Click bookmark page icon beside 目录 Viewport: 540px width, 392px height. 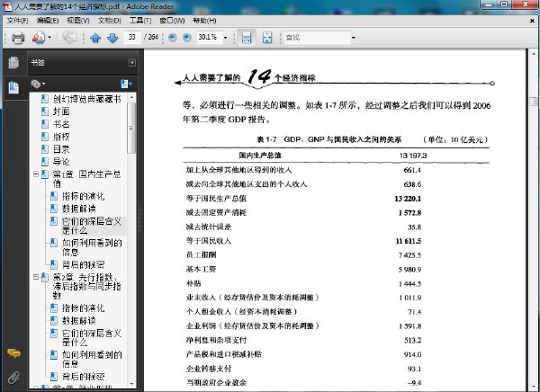point(45,149)
